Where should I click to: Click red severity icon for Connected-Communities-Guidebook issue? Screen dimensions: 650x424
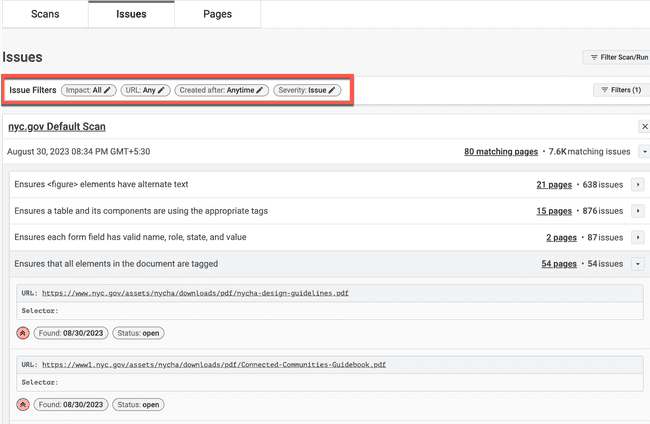[22, 405]
